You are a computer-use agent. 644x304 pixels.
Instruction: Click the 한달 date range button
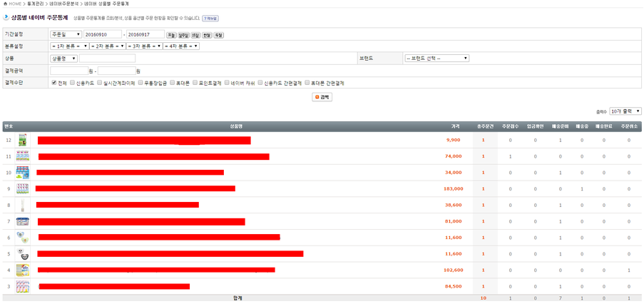(207, 34)
